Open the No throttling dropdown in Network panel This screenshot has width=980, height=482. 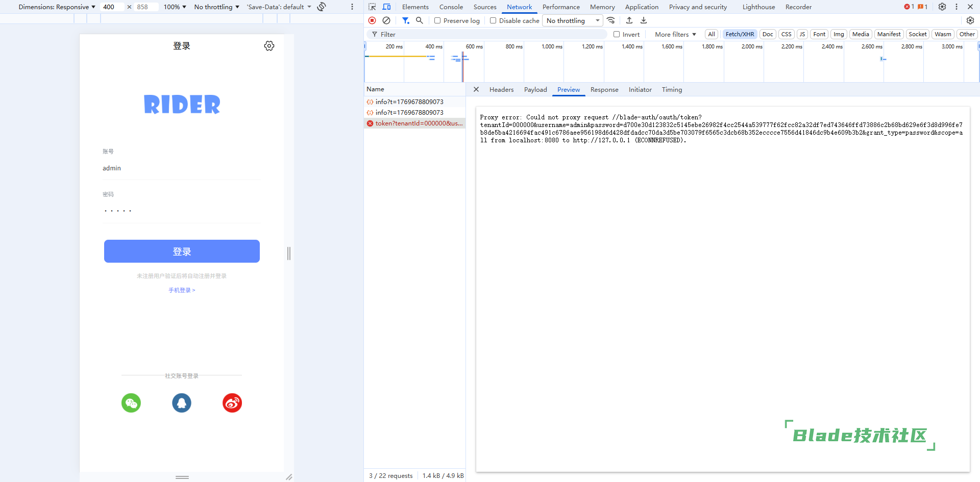pyautogui.click(x=572, y=20)
